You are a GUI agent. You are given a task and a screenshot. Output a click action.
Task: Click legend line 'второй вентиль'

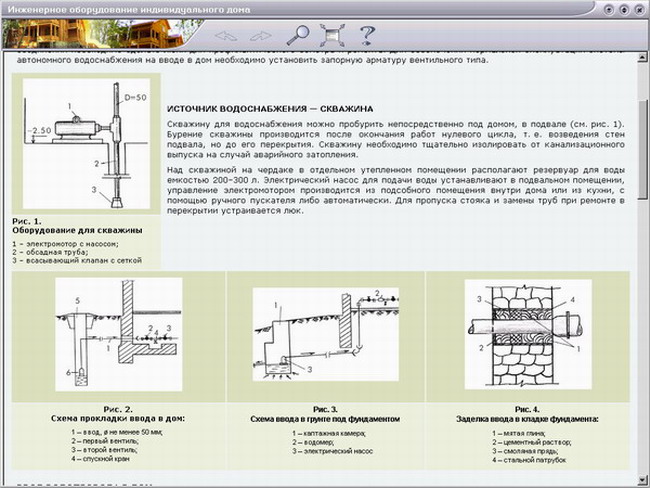point(110,450)
